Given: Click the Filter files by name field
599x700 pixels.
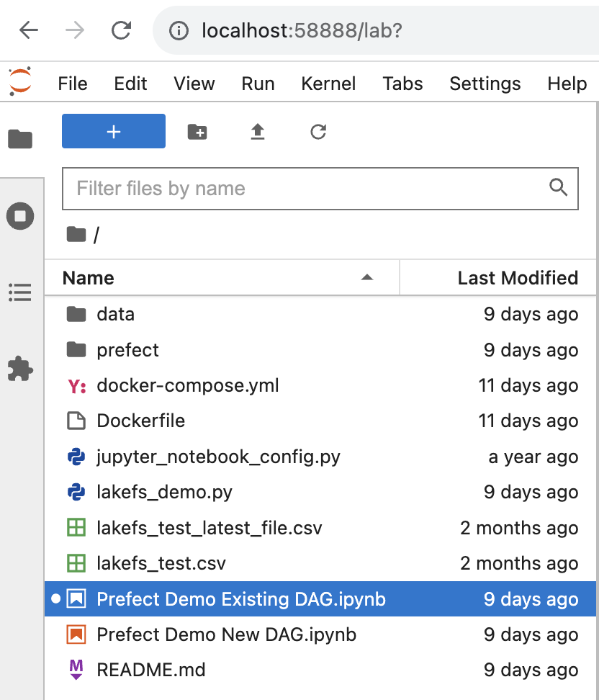Looking at the screenshot, I should pos(310,189).
